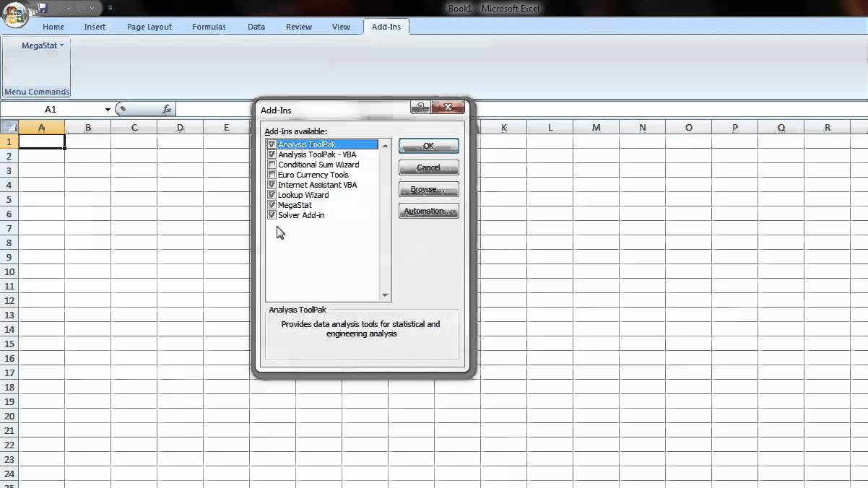The height and width of the screenshot is (488, 868).
Task: Toggle the Internet Assistant VBA checkbox
Action: (272, 185)
